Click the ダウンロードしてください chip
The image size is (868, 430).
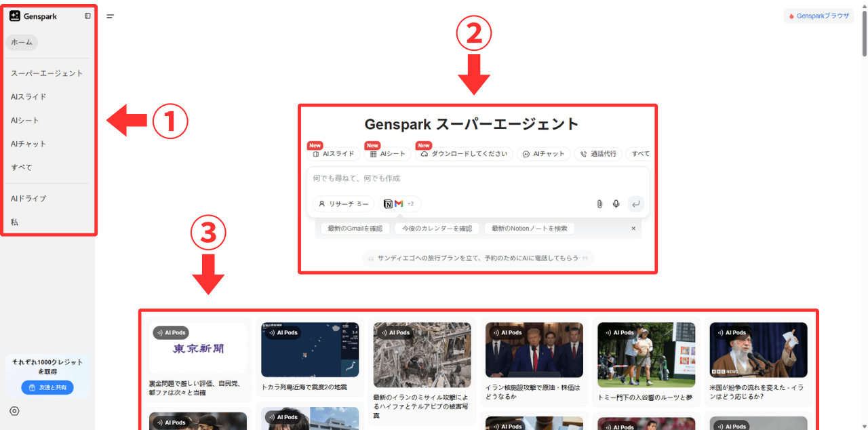(x=464, y=154)
